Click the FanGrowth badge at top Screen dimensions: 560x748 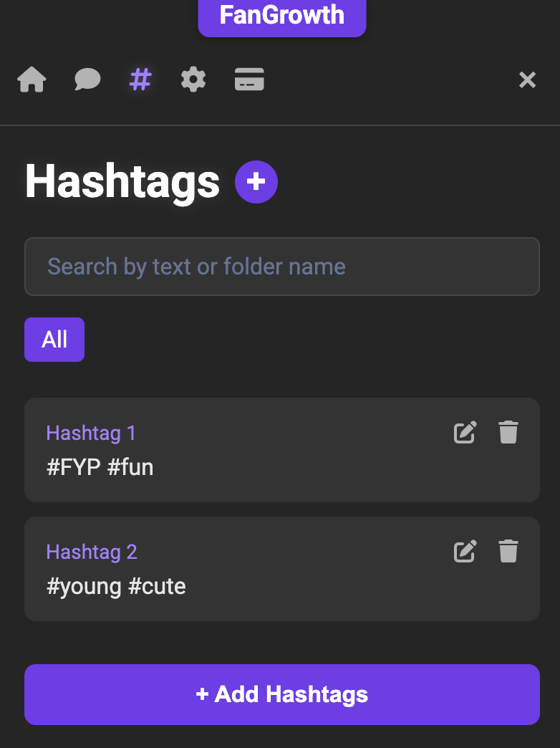coord(281,16)
